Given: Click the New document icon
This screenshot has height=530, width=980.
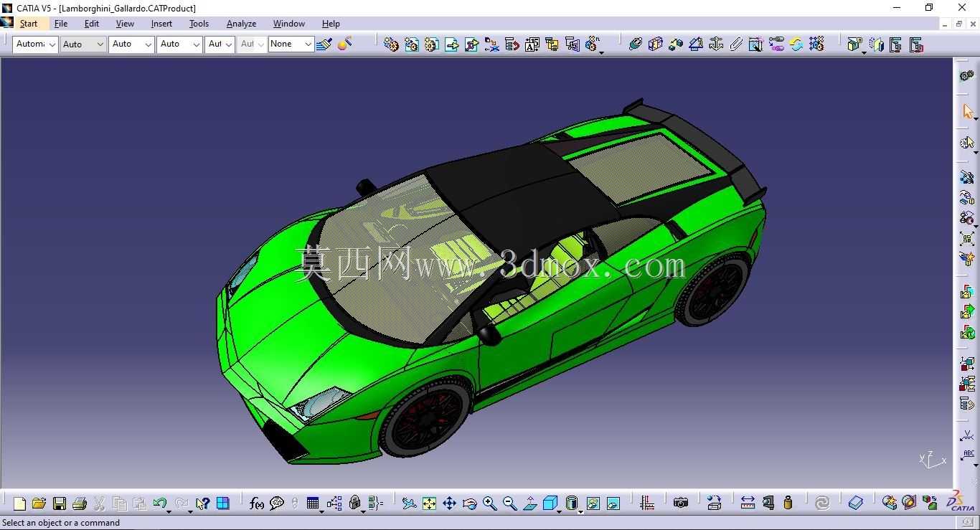Looking at the screenshot, I should 19,503.
